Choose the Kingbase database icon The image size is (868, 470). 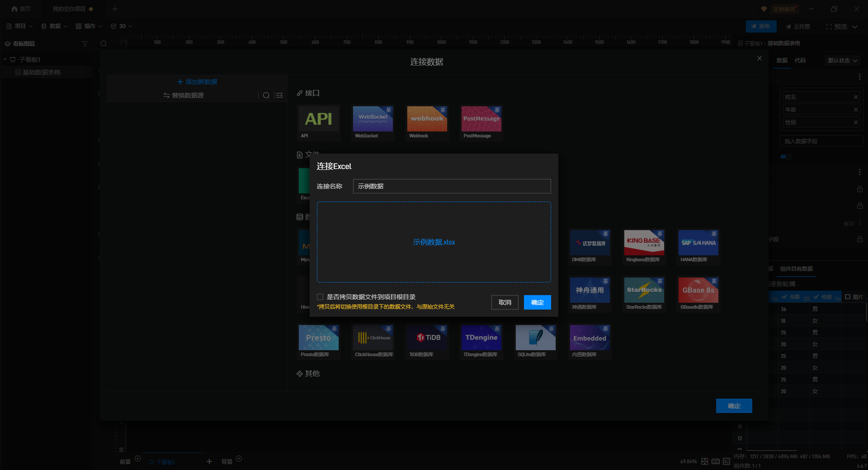pos(644,243)
